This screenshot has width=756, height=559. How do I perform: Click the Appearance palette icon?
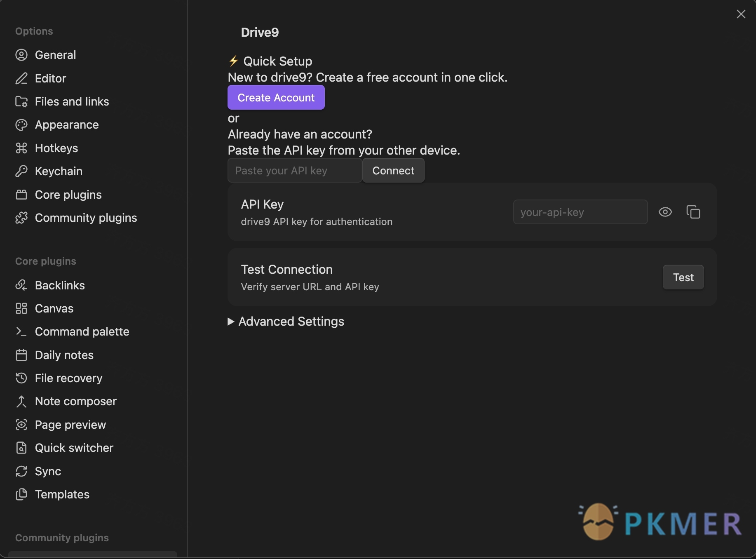coord(21,125)
